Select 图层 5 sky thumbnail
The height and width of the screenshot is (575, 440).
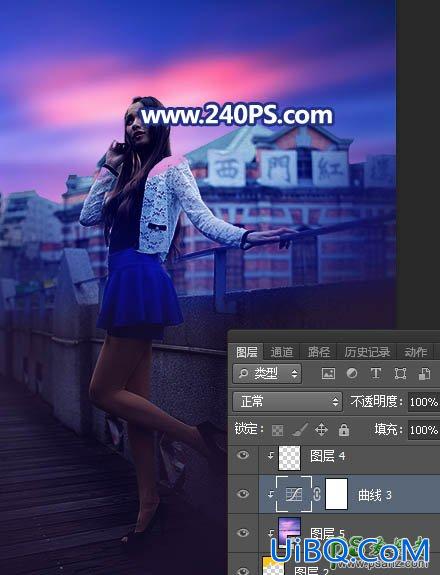[289, 532]
